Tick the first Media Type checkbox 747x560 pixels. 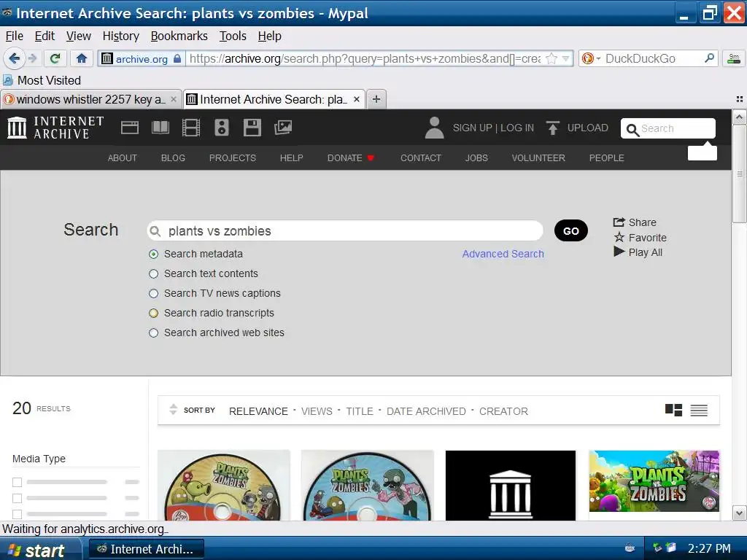tap(18, 483)
